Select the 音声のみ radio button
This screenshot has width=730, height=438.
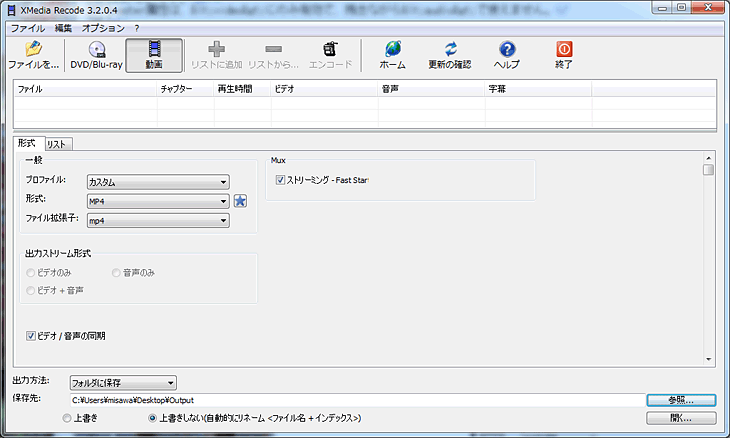116,273
